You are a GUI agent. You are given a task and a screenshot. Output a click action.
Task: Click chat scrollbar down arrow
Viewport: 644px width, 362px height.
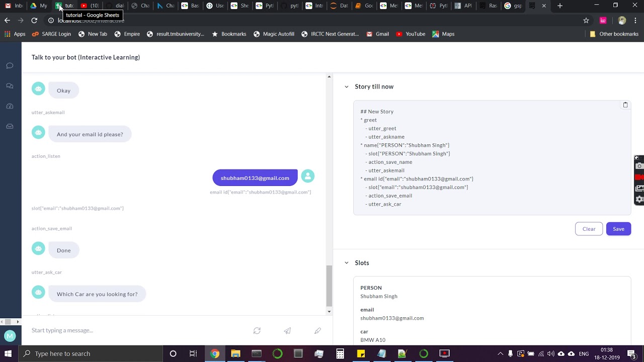pos(329,312)
